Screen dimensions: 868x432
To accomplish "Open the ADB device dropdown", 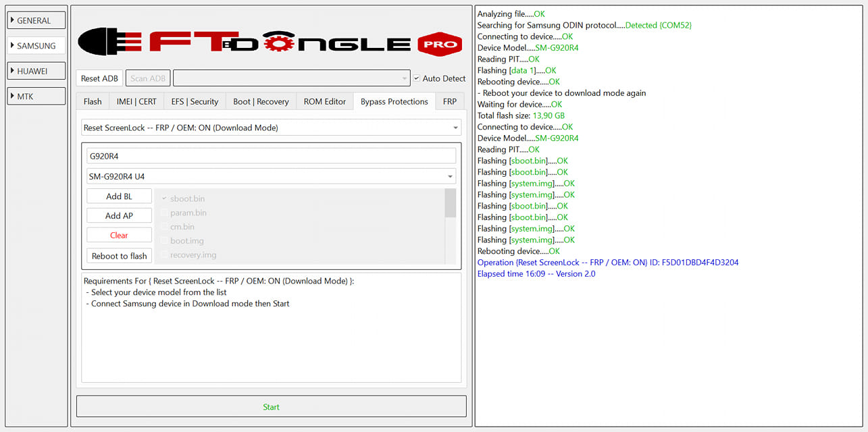I will (292, 78).
